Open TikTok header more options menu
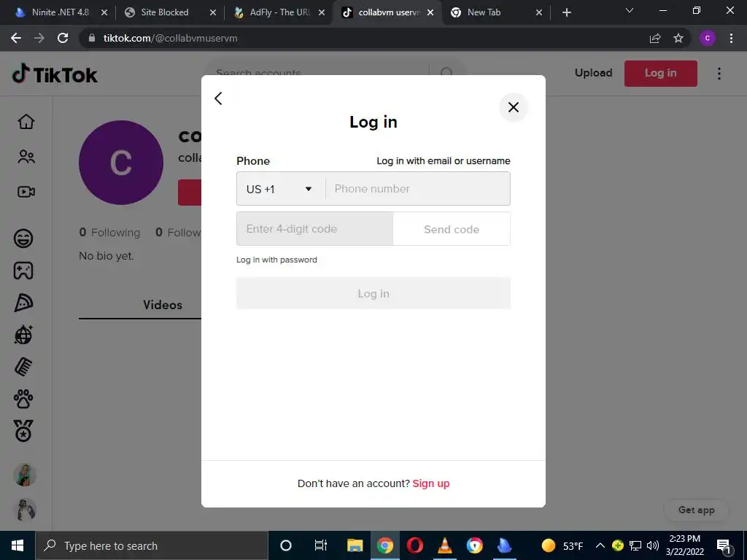The image size is (747, 560). coord(719,74)
